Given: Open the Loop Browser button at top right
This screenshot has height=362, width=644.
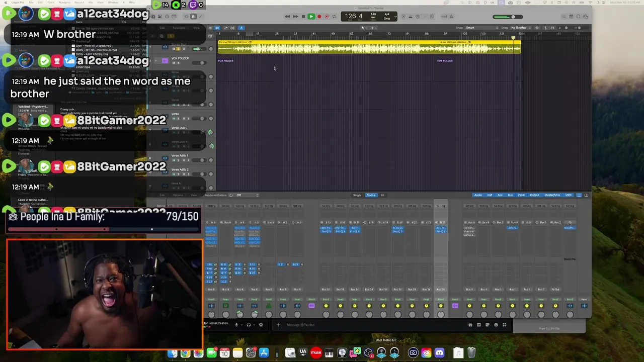Looking at the screenshot, I should click(x=579, y=17).
